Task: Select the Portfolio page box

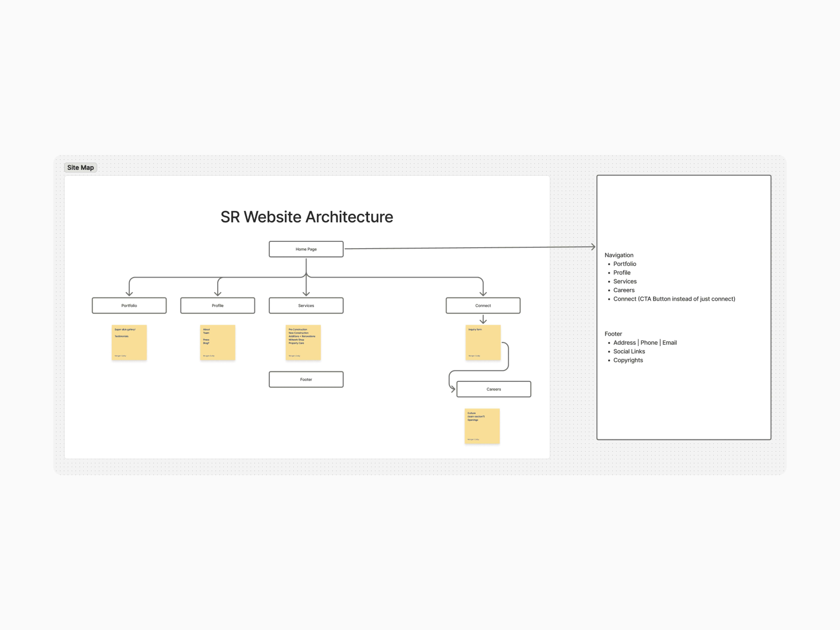Action: [129, 305]
